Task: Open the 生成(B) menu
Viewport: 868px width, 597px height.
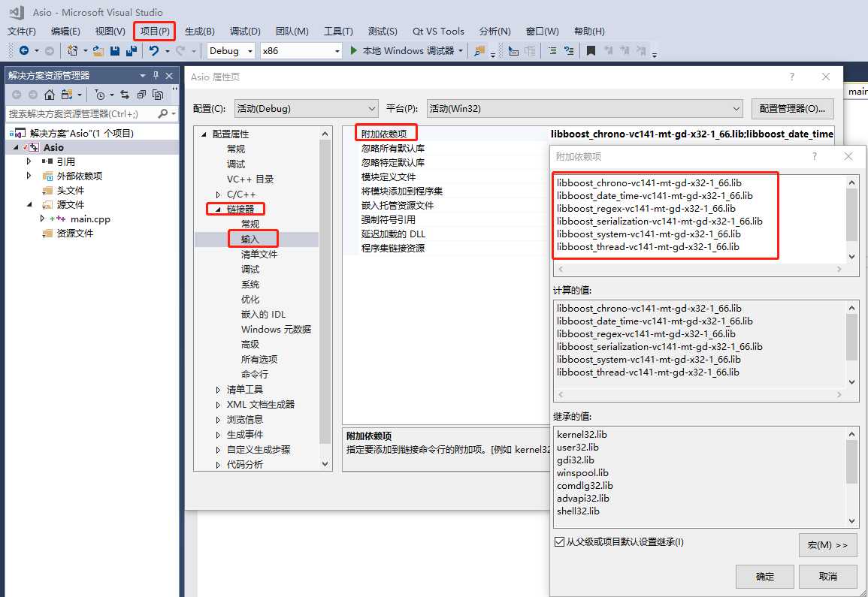Action: (x=199, y=31)
